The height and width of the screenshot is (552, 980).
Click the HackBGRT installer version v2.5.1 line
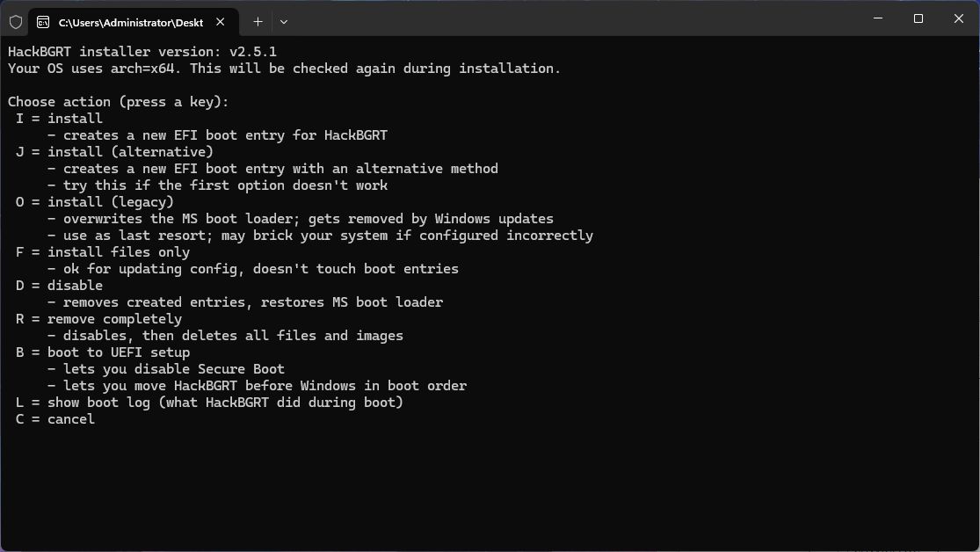coord(142,52)
